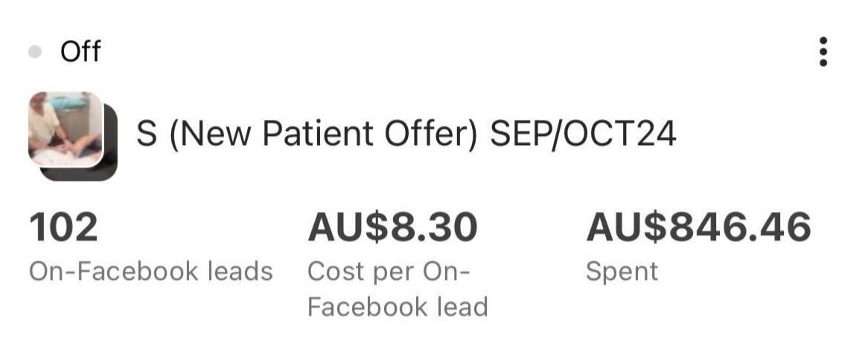Open the three-dot more options menu
Screen dimensions: 868x358
coord(823,51)
